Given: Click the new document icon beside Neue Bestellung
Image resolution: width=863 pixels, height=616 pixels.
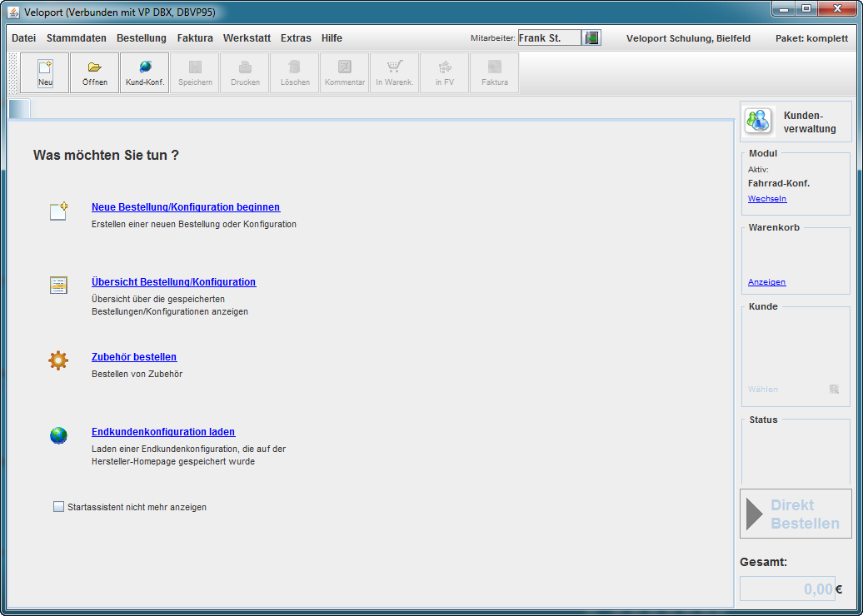Looking at the screenshot, I should pyautogui.click(x=58, y=211).
